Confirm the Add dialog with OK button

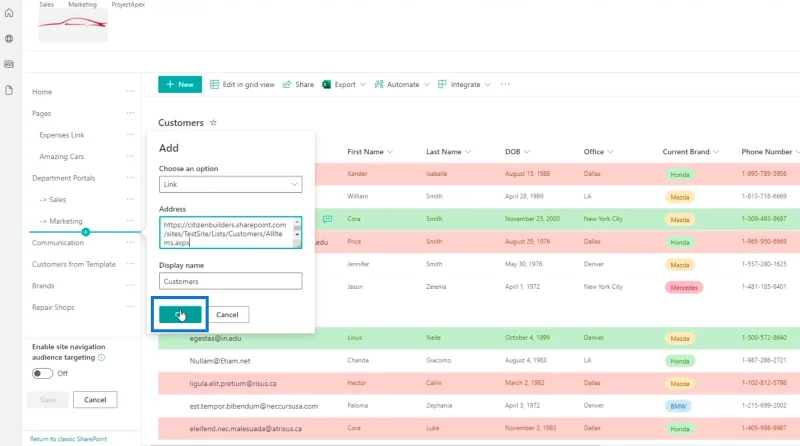pos(180,314)
